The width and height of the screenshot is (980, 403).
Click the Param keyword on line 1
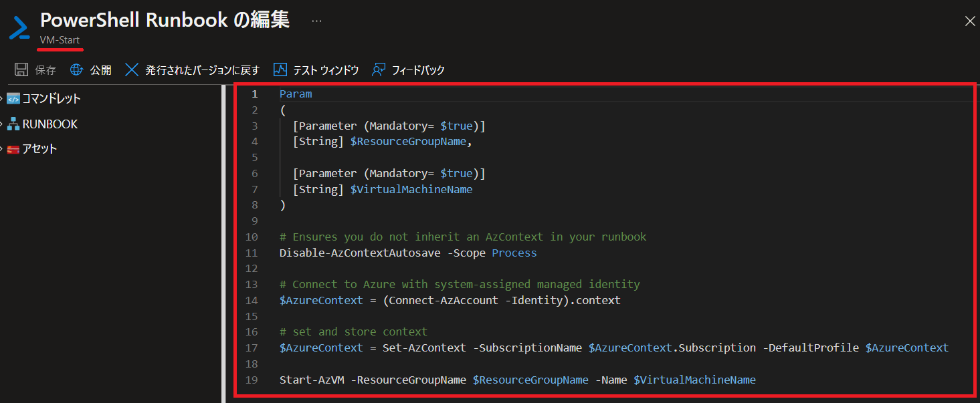296,94
